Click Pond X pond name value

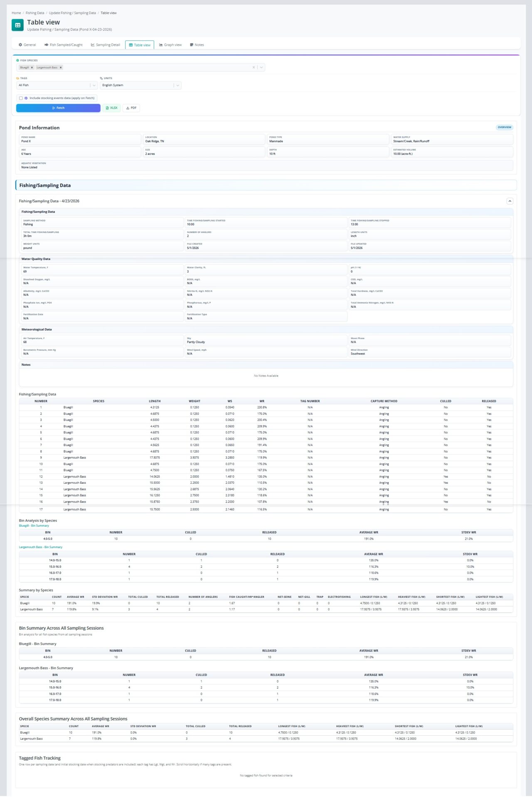click(x=26, y=141)
